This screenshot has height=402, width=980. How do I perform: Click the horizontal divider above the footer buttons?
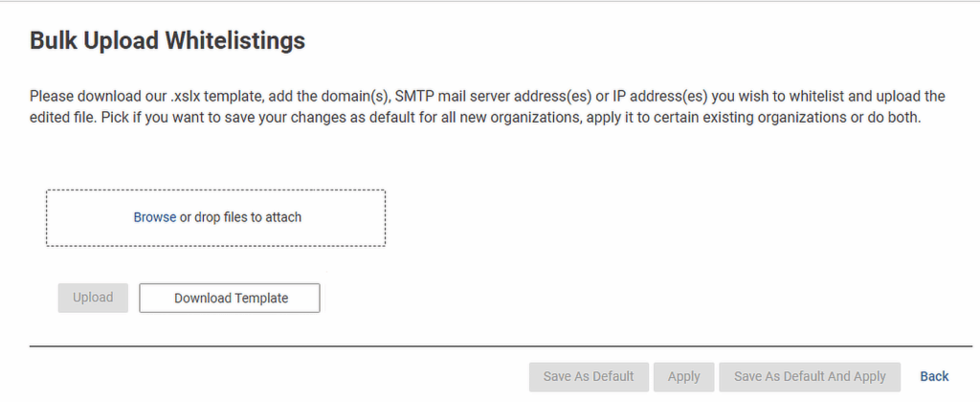pyautogui.click(x=479, y=346)
